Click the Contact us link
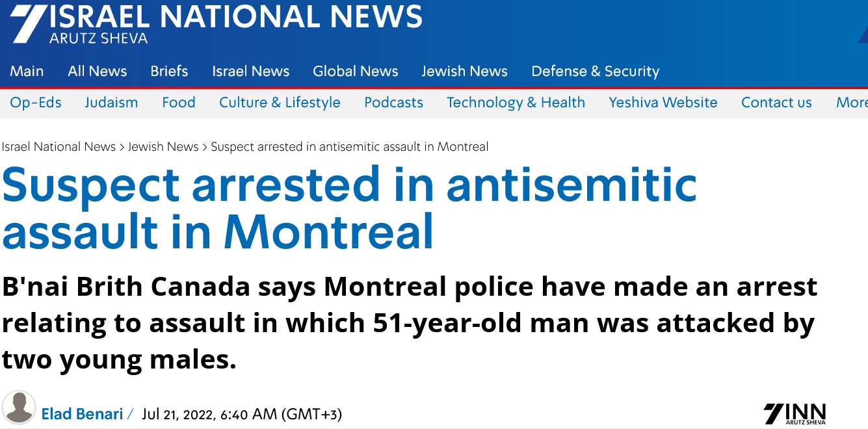The image size is (868, 429). point(776,103)
